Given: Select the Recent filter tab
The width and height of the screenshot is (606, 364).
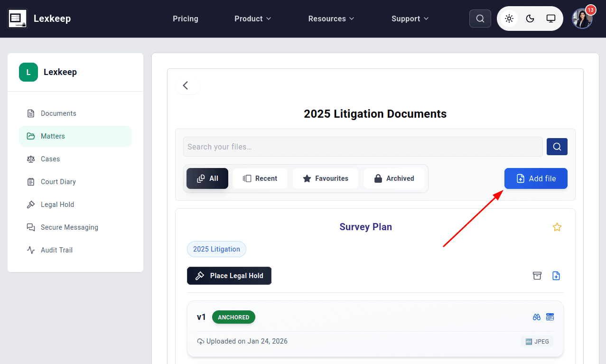Looking at the screenshot, I should 260,178.
